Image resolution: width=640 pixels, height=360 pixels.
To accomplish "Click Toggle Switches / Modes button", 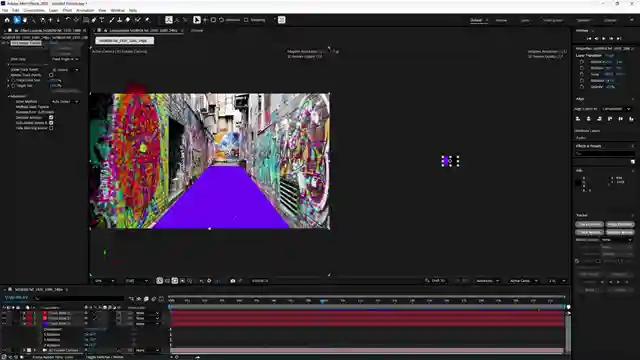I will tap(104, 357).
